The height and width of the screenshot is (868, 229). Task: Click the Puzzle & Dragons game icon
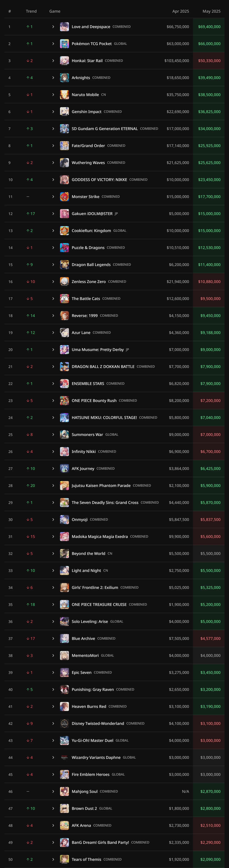(64, 248)
